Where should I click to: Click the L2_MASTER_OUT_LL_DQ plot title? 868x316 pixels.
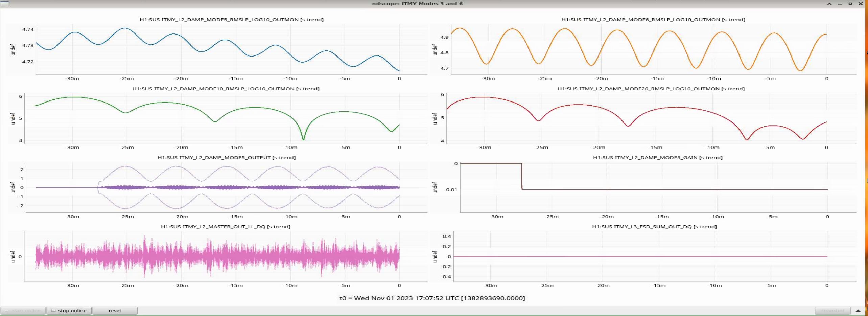click(x=226, y=227)
